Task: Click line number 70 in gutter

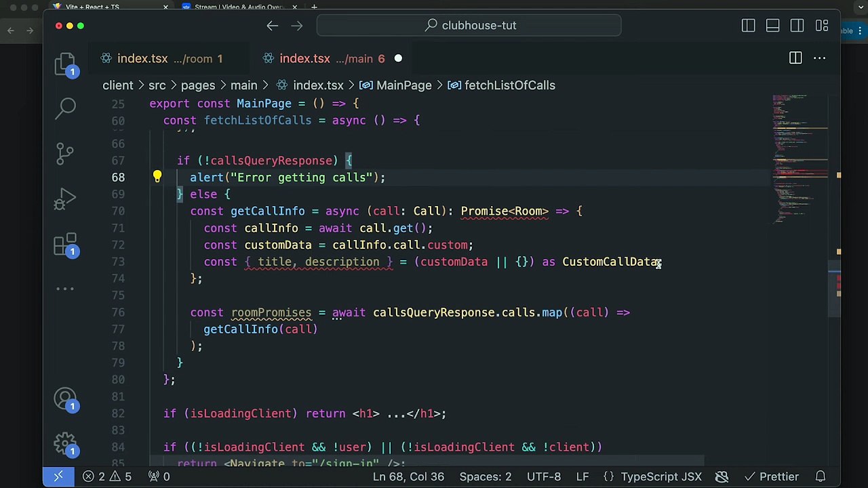Action: pyautogui.click(x=118, y=211)
